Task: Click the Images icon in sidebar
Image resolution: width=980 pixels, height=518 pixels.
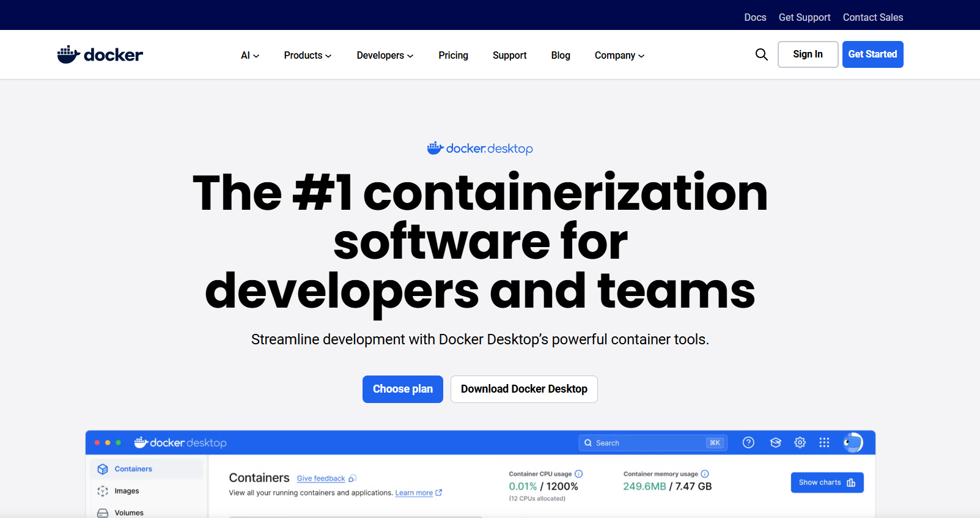Action: pyautogui.click(x=103, y=491)
